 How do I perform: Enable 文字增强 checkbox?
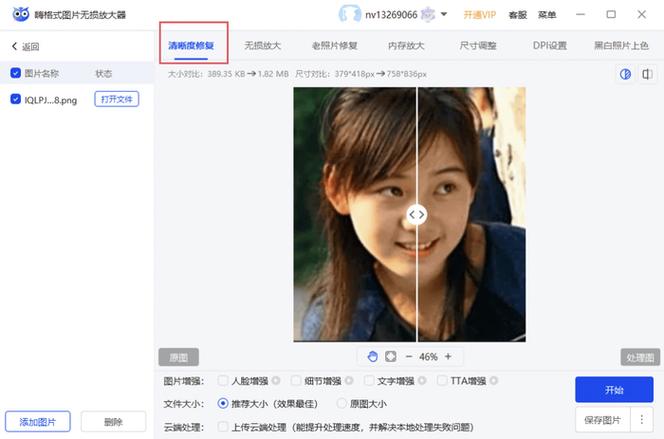point(369,380)
